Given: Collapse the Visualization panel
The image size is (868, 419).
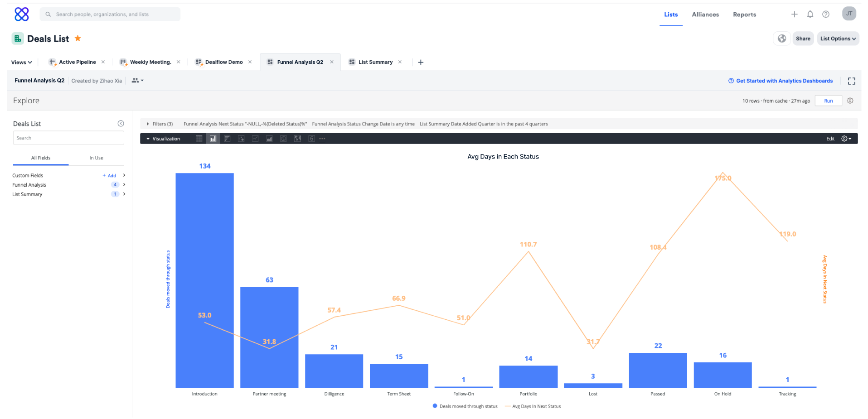Looking at the screenshot, I should click(x=148, y=139).
